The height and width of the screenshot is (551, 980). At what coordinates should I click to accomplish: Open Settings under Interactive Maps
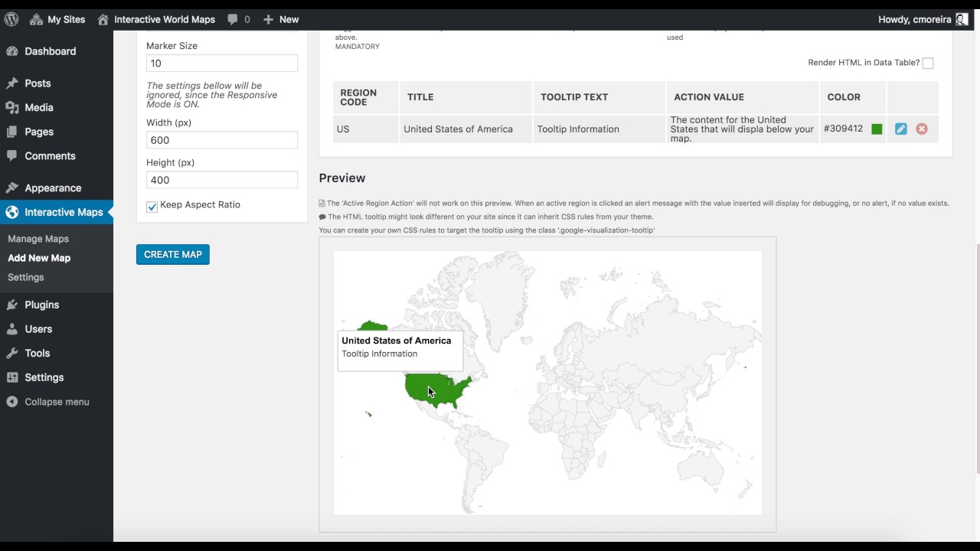point(25,277)
